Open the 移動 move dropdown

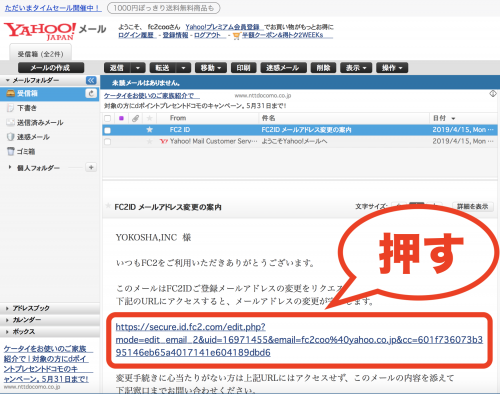(x=211, y=68)
